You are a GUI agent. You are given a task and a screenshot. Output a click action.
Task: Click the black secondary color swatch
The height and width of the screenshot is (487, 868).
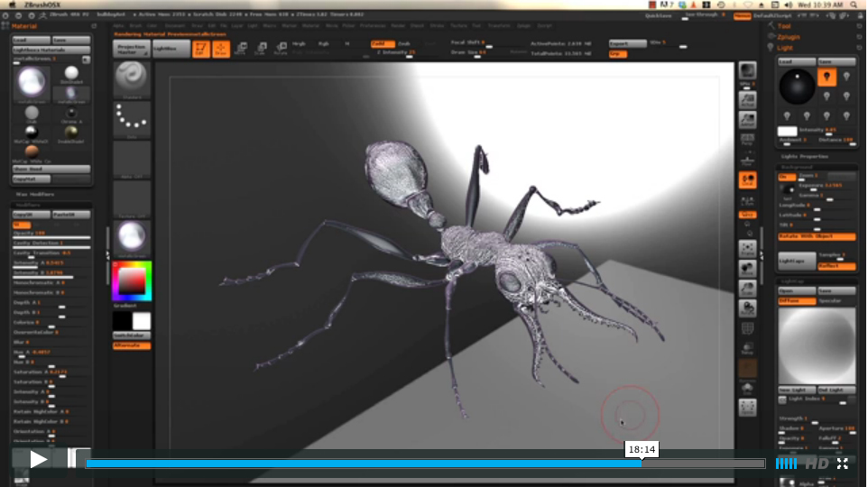122,320
